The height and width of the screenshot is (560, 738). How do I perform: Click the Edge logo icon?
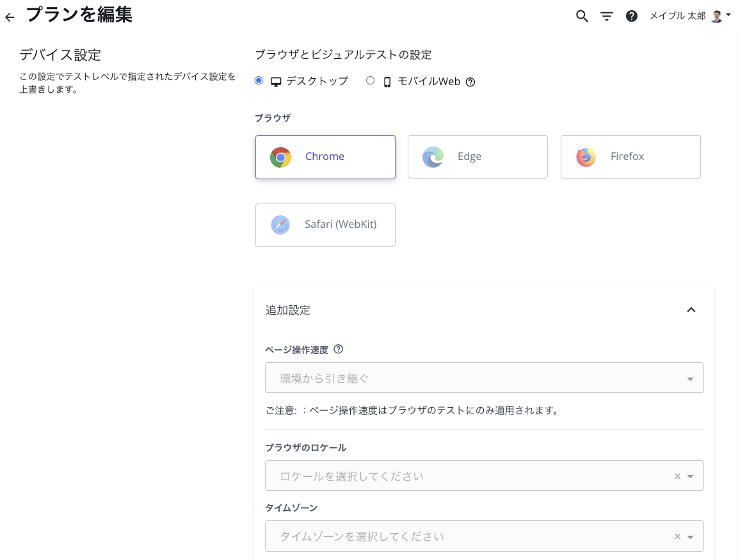(433, 157)
